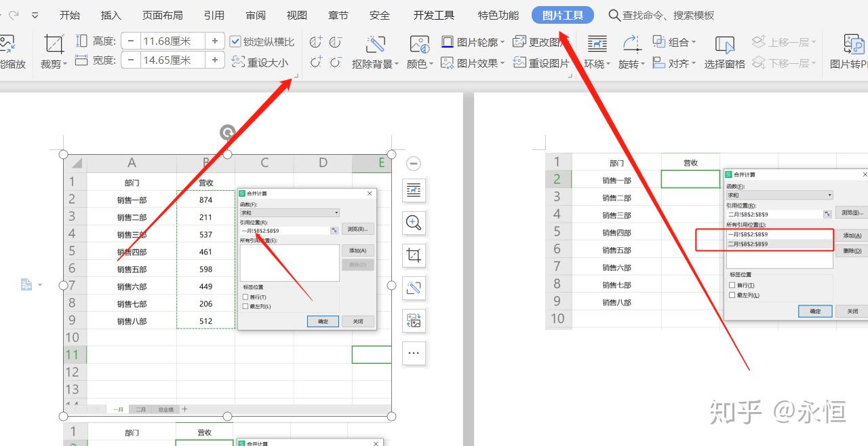
Task: Open the 引用 (References) tab
Action: 214,15
